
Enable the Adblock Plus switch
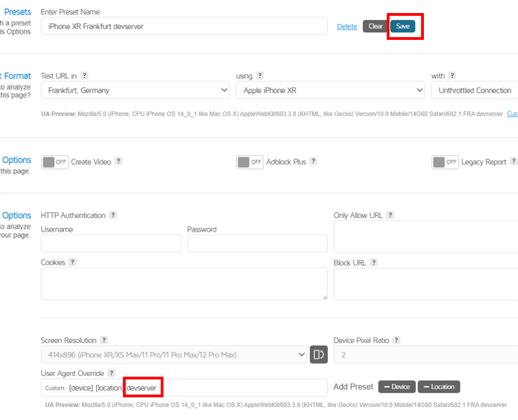(x=250, y=162)
